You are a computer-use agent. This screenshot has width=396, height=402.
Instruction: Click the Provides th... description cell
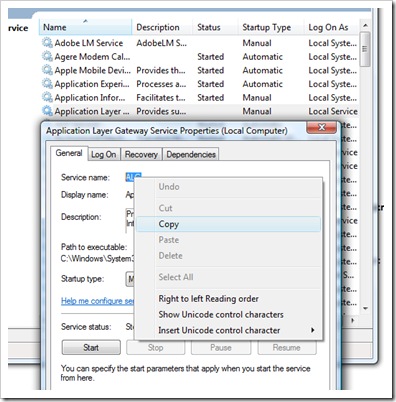(161, 70)
